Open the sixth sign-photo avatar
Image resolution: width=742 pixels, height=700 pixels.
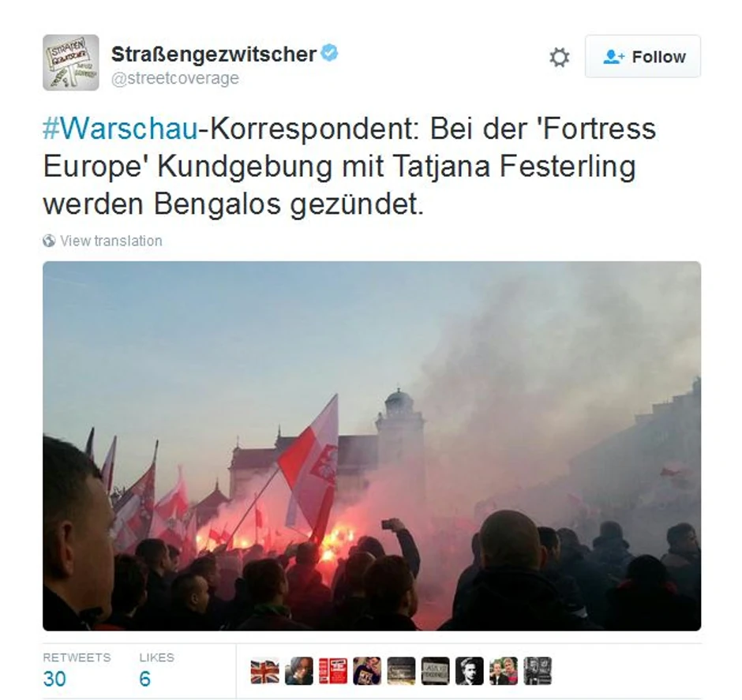tap(436, 671)
